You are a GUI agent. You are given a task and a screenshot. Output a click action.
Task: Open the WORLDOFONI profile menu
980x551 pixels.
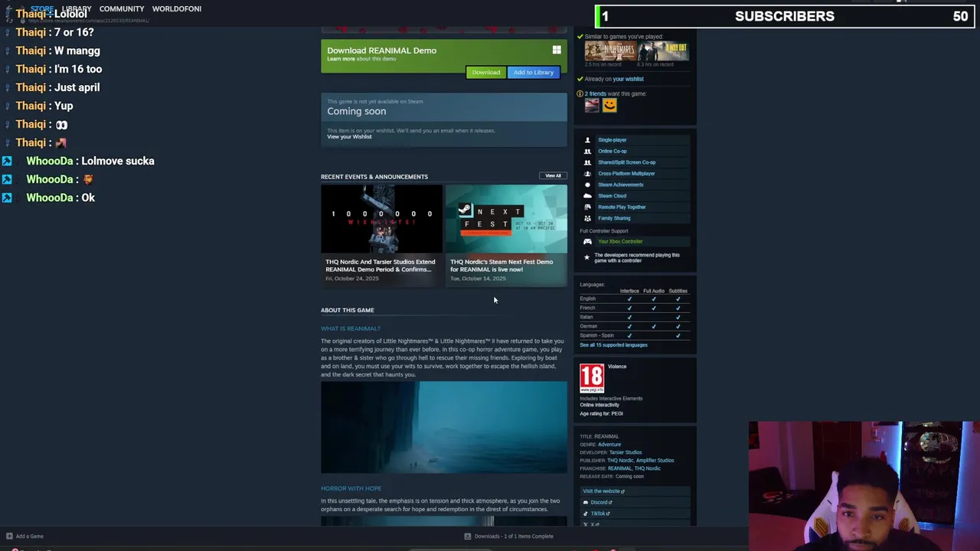177,8
